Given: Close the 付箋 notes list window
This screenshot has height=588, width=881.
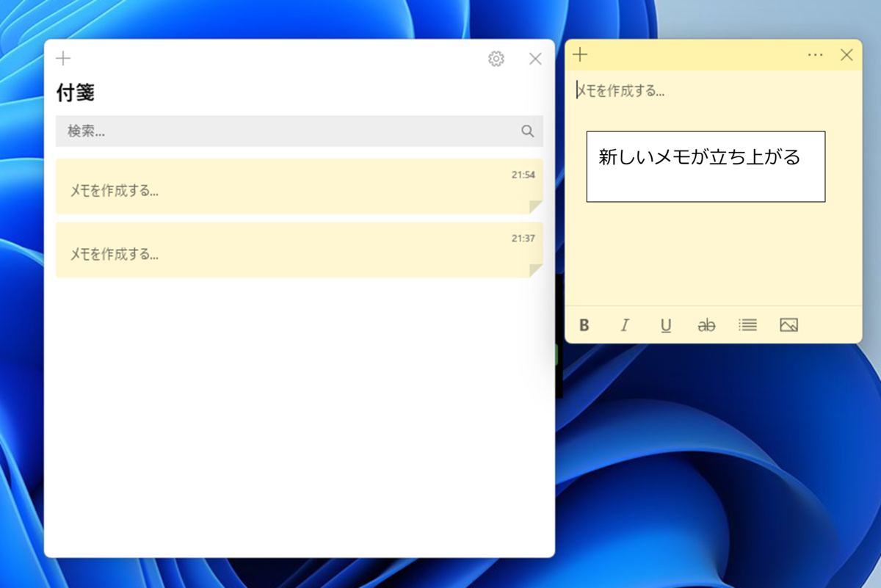Looking at the screenshot, I should pyautogui.click(x=535, y=59).
